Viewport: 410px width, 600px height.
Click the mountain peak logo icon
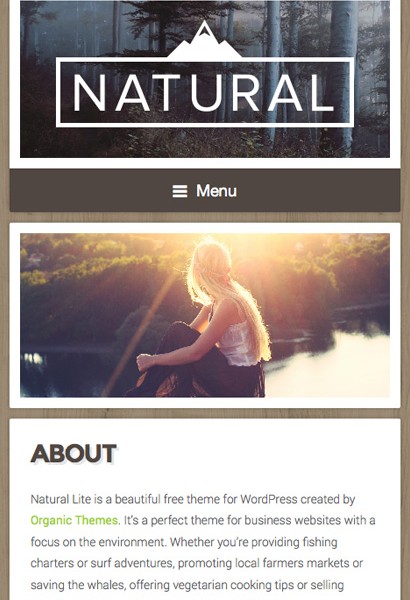(204, 40)
